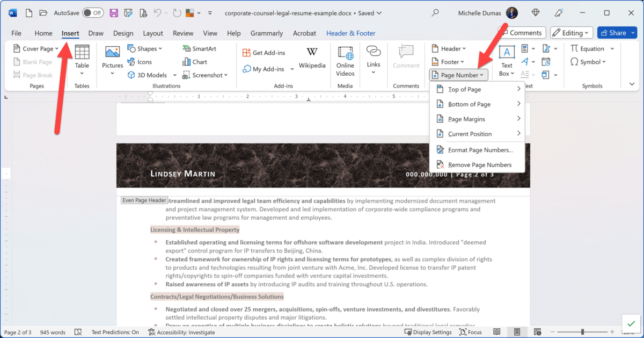644x338 pixels.
Task: Open the Symbol dropdown
Action: (589, 61)
